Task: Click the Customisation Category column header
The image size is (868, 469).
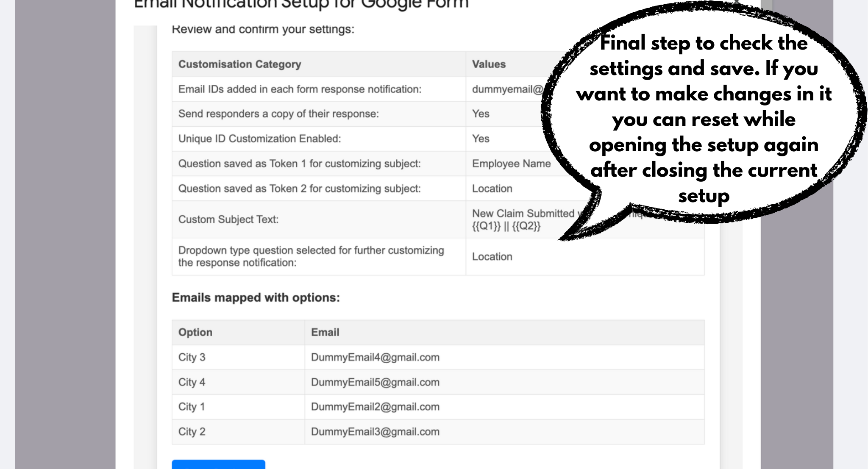Action: [239, 64]
